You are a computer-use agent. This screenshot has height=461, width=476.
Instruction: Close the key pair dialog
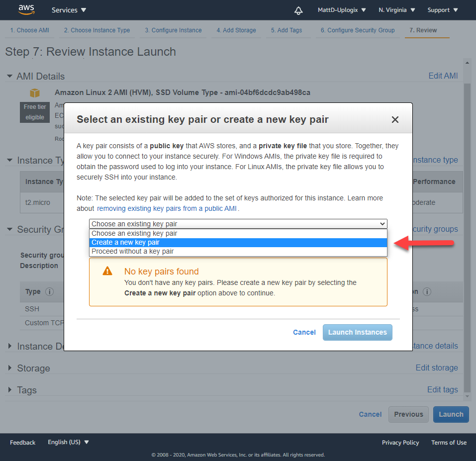(395, 119)
